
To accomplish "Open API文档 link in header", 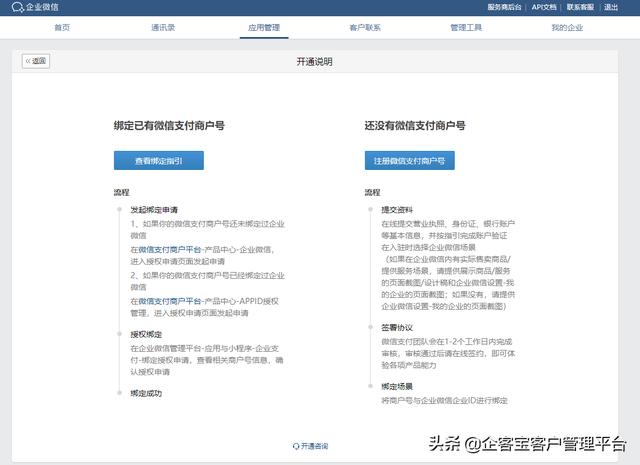I will coord(544,7).
